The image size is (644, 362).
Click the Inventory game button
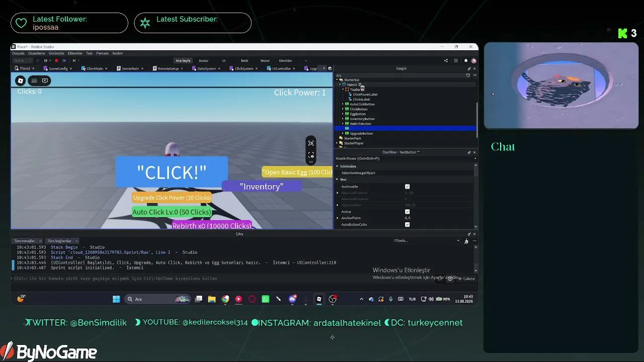[262, 187]
